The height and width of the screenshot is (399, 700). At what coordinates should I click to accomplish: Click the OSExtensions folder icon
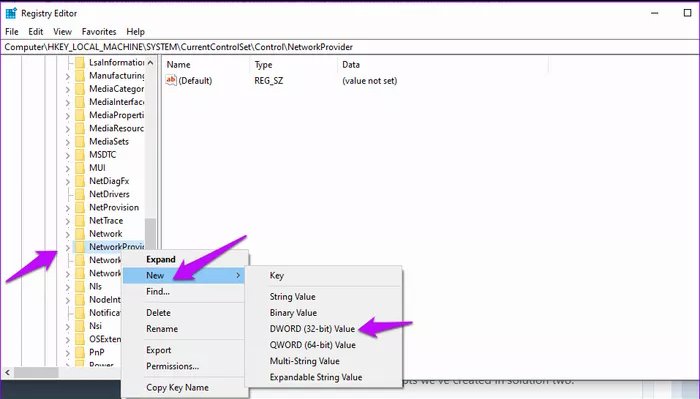pyautogui.click(x=80, y=339)
